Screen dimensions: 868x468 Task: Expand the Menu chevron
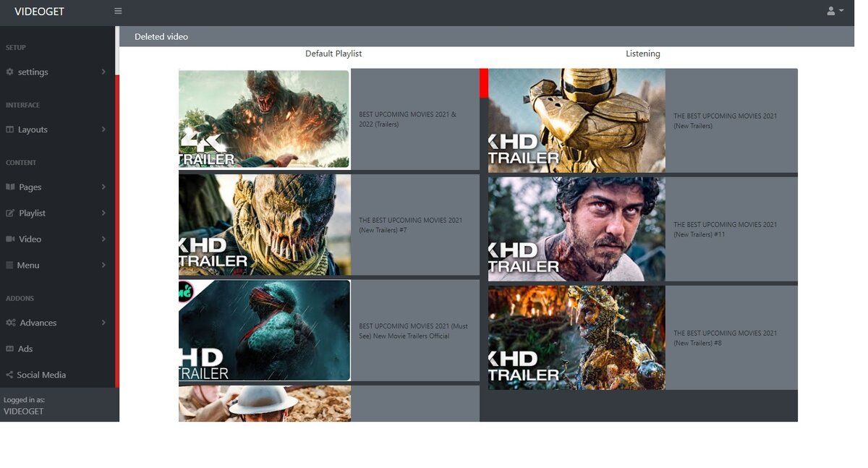[x=103, y=265]
